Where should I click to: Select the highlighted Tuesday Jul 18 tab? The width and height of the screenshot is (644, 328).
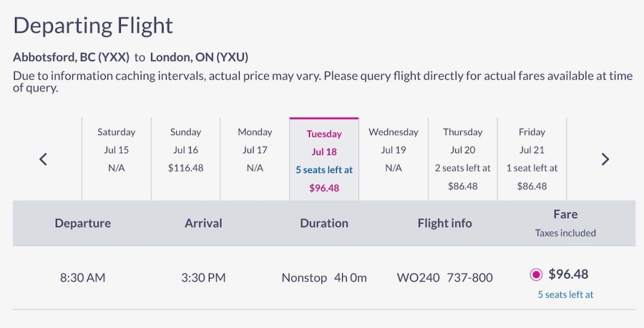[324, 160]
